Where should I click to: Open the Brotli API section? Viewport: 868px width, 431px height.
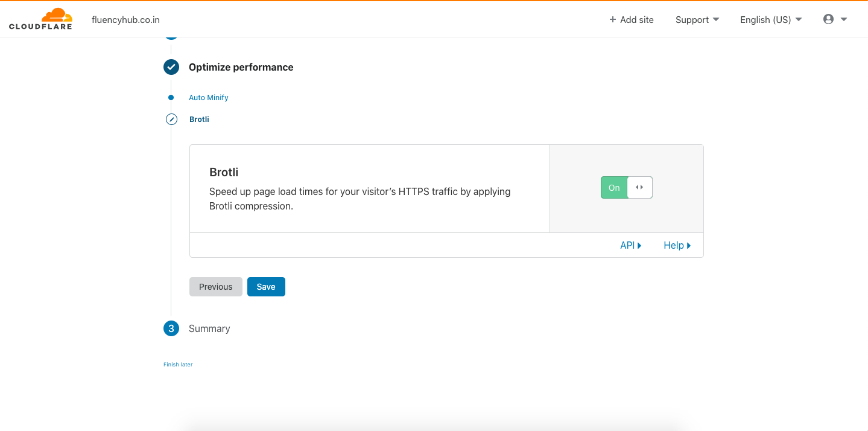click(630, 245)
